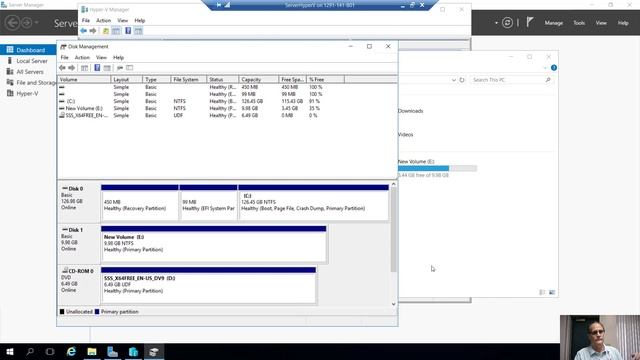Image resolution: width=640 pixels, height=360 pixels.
Task: Open Downloads folder in File Explorer
Action: (x=410, y=111)
